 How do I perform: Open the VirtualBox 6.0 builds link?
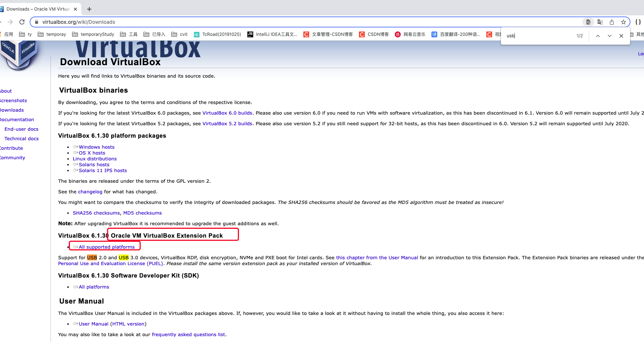(227, 113)
